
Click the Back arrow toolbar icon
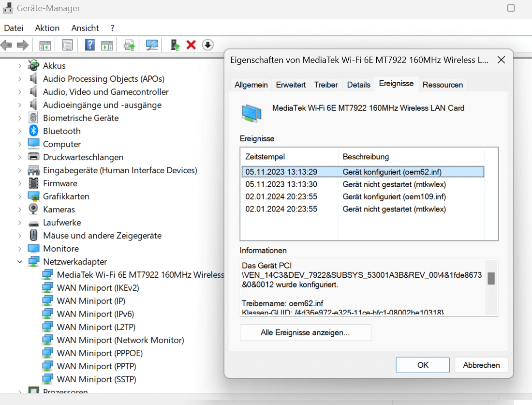[x=6, y=45]
